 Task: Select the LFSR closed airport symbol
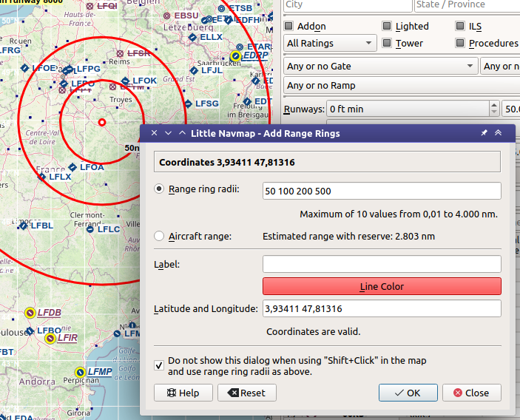click(120, 53)
